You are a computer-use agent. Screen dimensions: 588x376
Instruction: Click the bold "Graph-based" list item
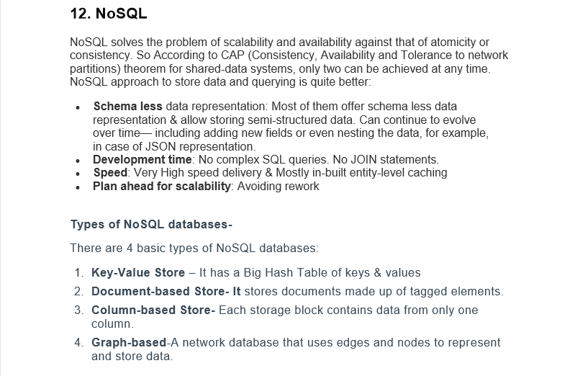[x=128, y=342]
